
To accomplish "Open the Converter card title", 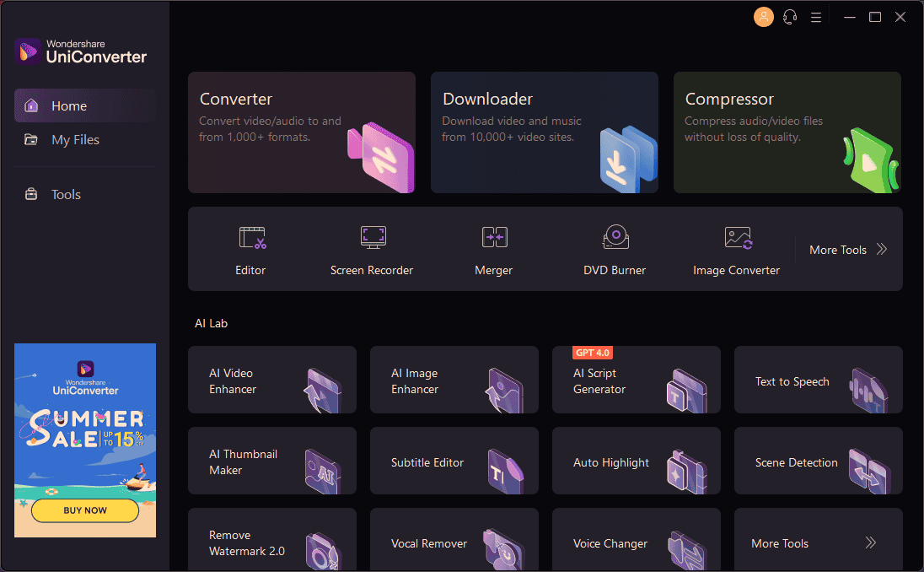I will tap(236, 99).
